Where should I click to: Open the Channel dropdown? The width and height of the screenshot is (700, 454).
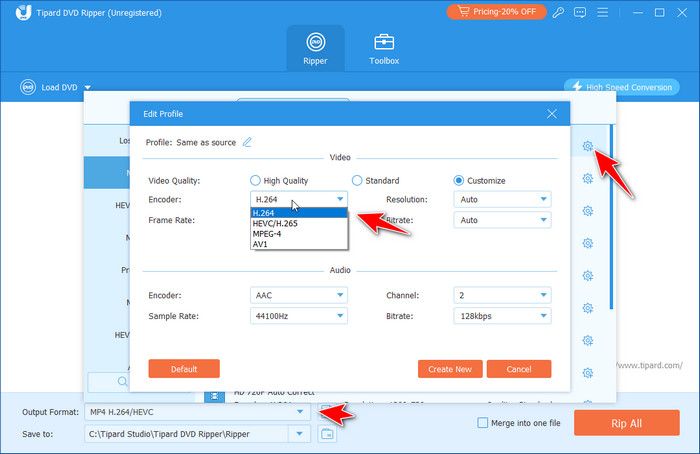pyautogui.click(x=502, y=295)
